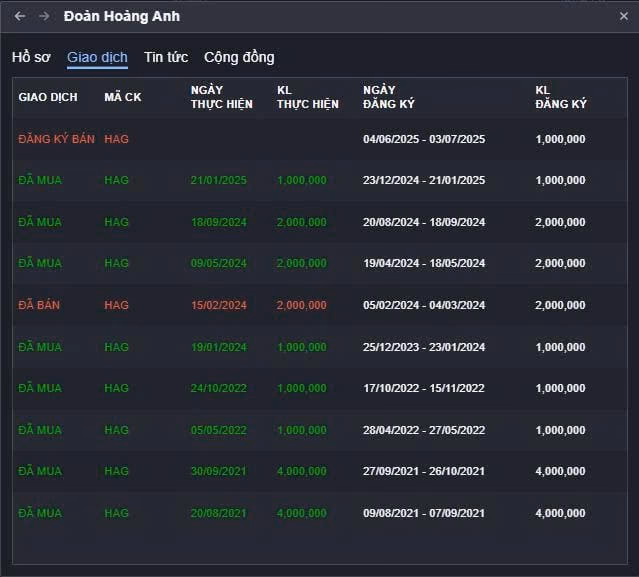The height and width of the screenshot is (577, 639).
Task: Click the Mã CK column header
Action: pos(122,97)
